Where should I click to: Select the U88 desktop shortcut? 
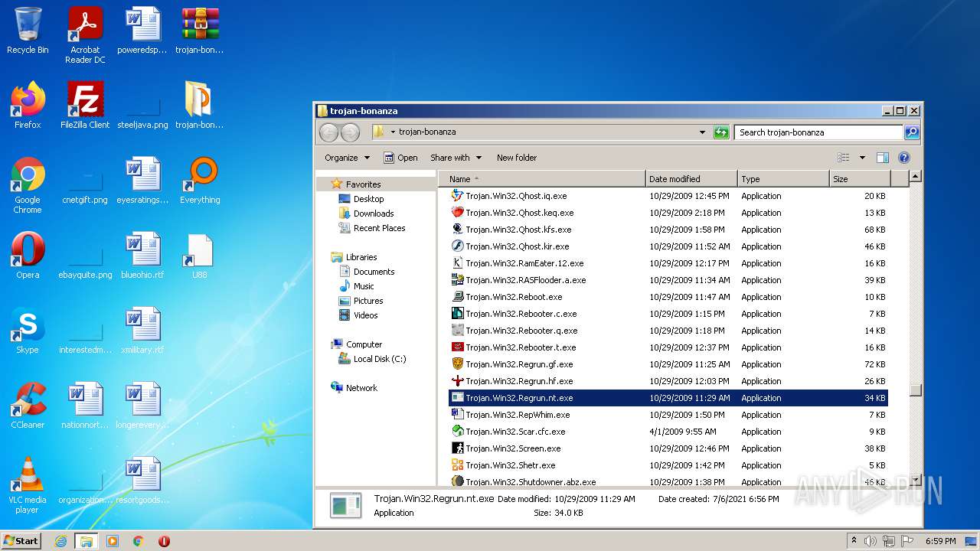click(200, 256)
